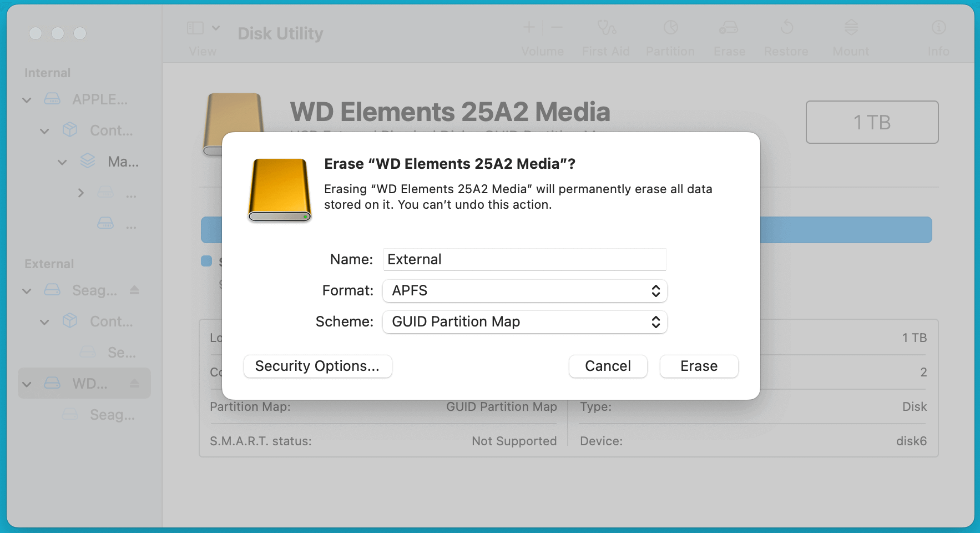Open the Format dropdown showing APFS
980x533 pixels.
point(524,290)
